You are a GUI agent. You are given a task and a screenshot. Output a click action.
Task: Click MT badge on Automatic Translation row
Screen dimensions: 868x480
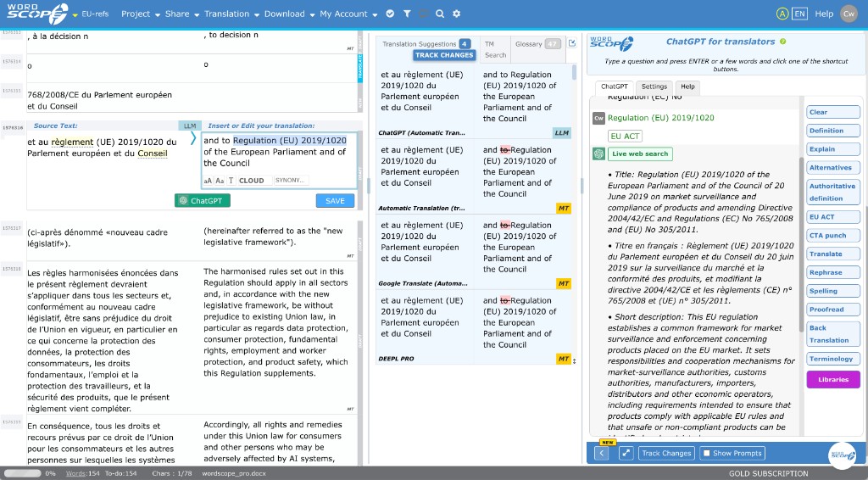click(563, 208)
